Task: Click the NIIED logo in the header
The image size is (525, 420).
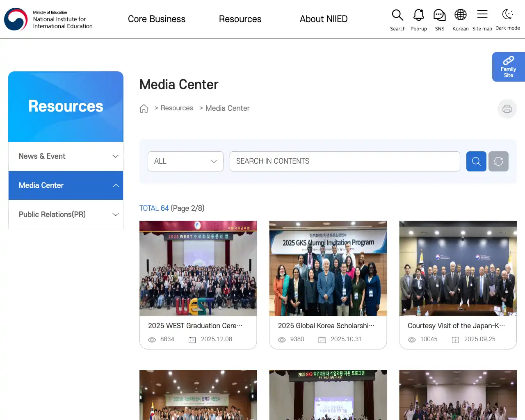Action: 48,19
